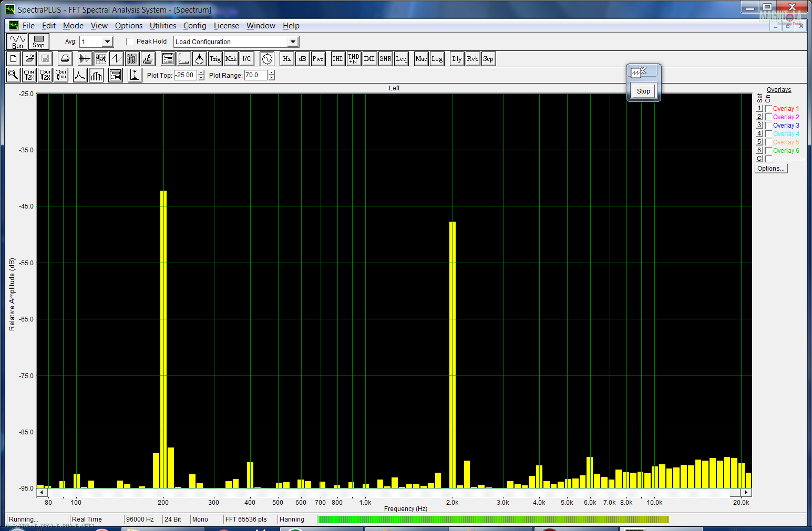Screen dimensions: 812x531
Task: Enable Overlay 6 checkbox
Action: click(768, 151)
